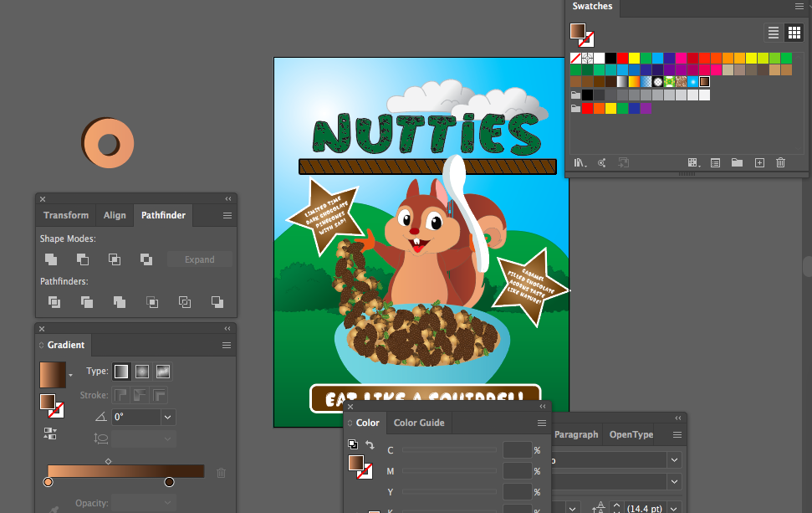
Task: Open the gradient angle dropdown
Action: coord(166,417)
